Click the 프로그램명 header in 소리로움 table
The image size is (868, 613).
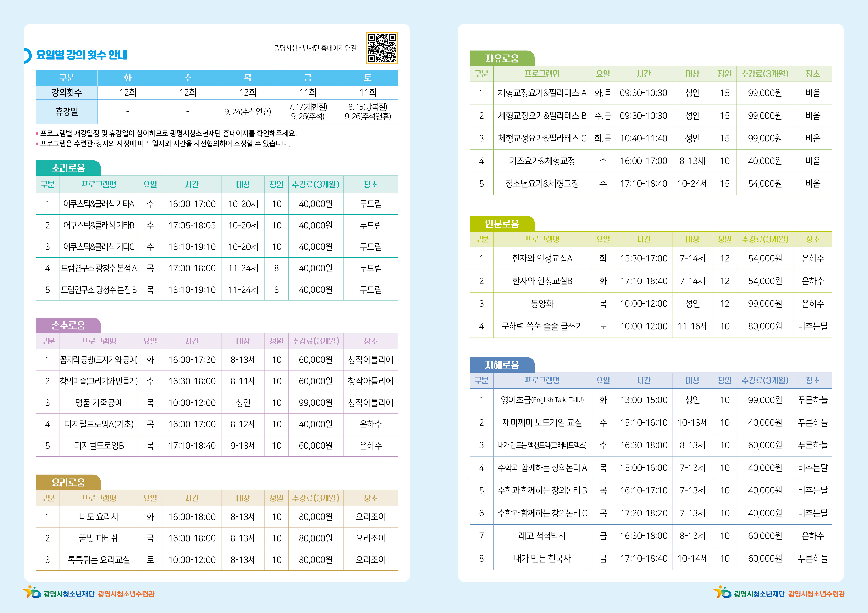pyautogui.click(x=99, y=185)
